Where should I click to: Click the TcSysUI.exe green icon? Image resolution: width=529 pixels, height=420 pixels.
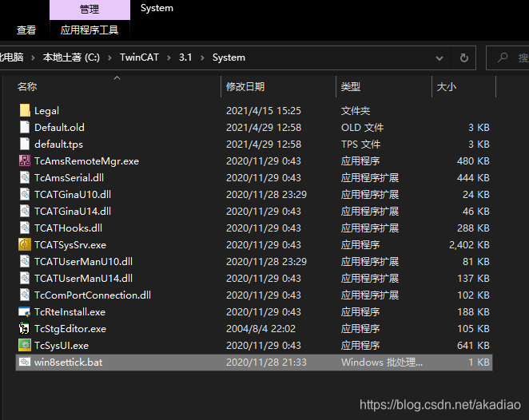point(25,345)
